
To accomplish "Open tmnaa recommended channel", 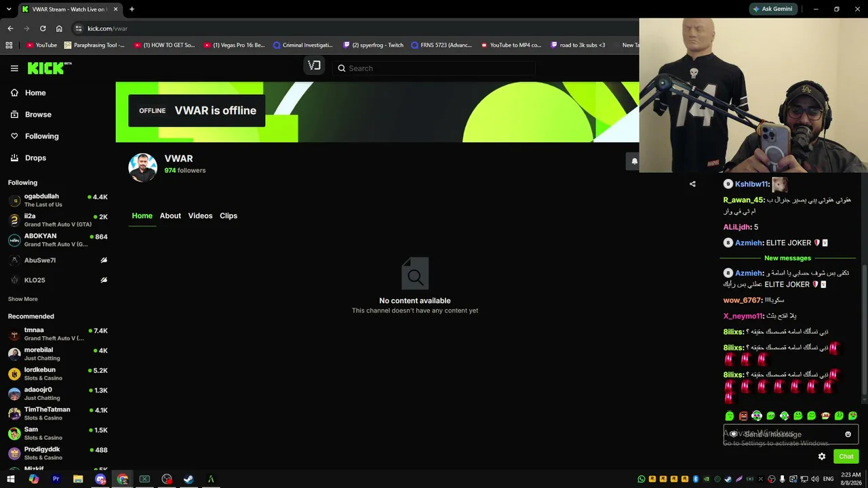I will coord(58,334).
